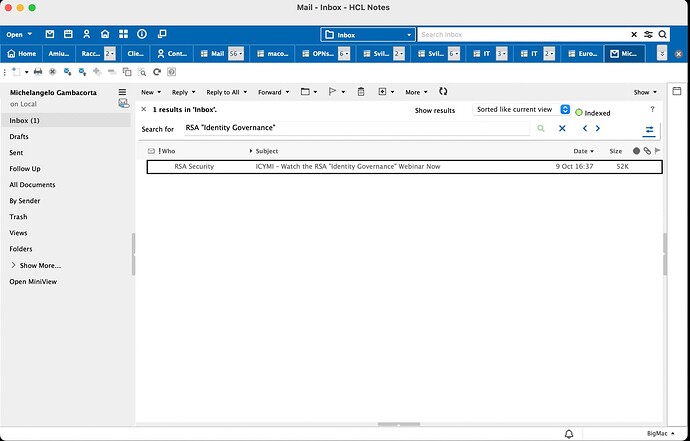This screenshot has height=441, width=690.
Task: Toggle the search options sliders icon
Action: coord(649,129)
